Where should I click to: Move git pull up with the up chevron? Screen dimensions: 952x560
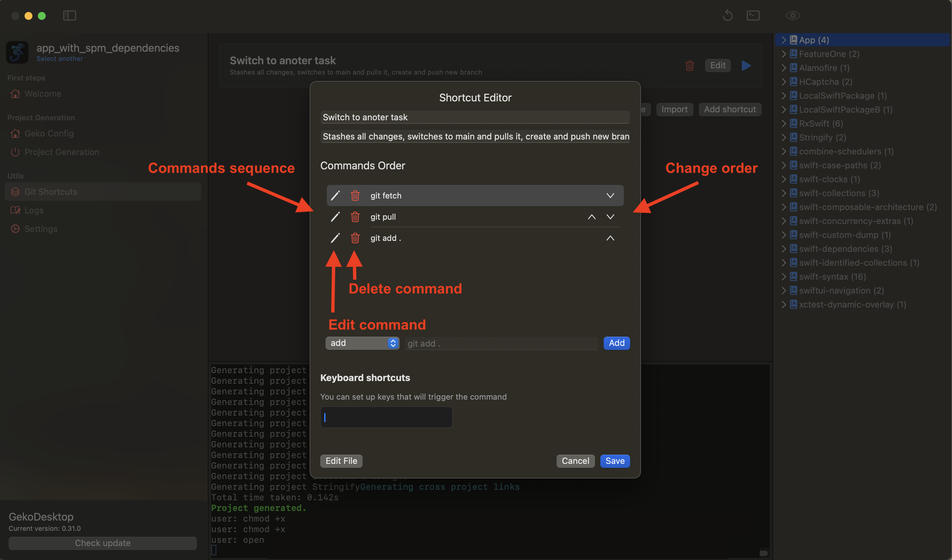(592, 217)
